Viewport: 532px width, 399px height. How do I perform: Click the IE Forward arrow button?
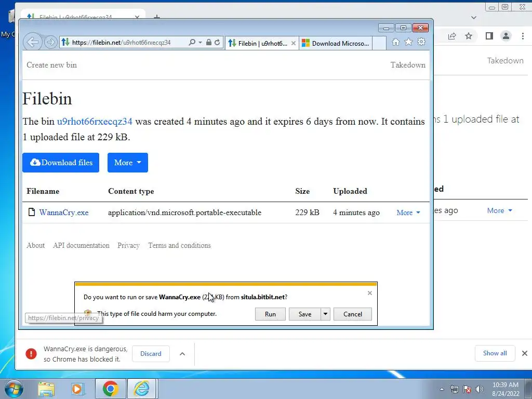[50, 43]
